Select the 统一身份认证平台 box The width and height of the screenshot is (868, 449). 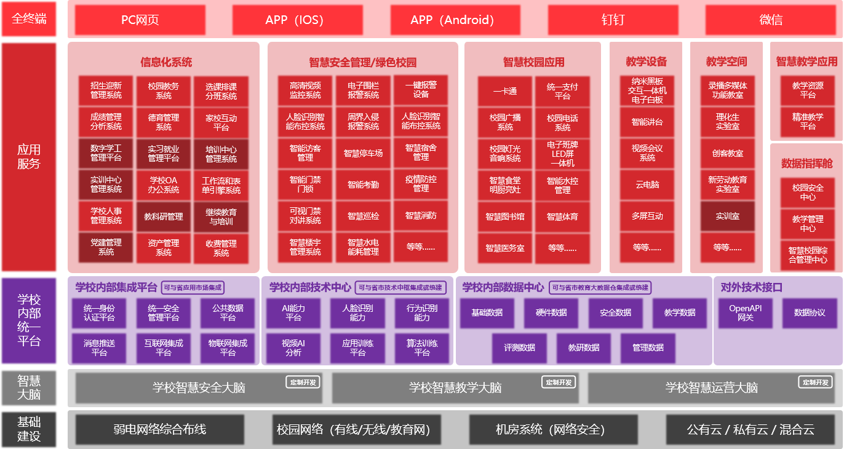click(99, 313)
